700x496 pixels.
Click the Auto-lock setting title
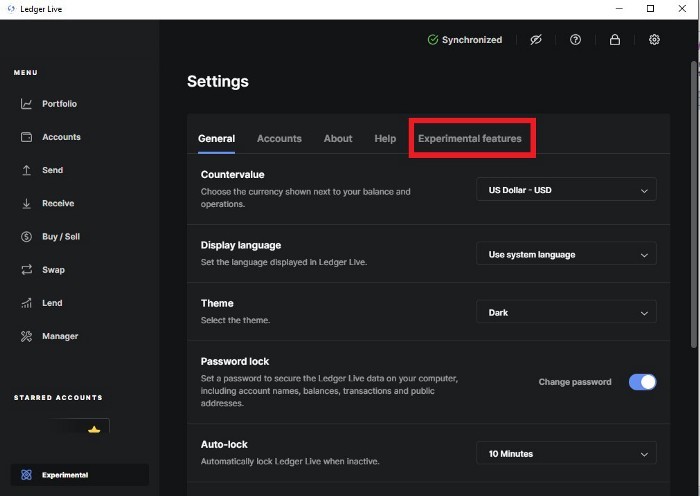(x=224, y=444)
